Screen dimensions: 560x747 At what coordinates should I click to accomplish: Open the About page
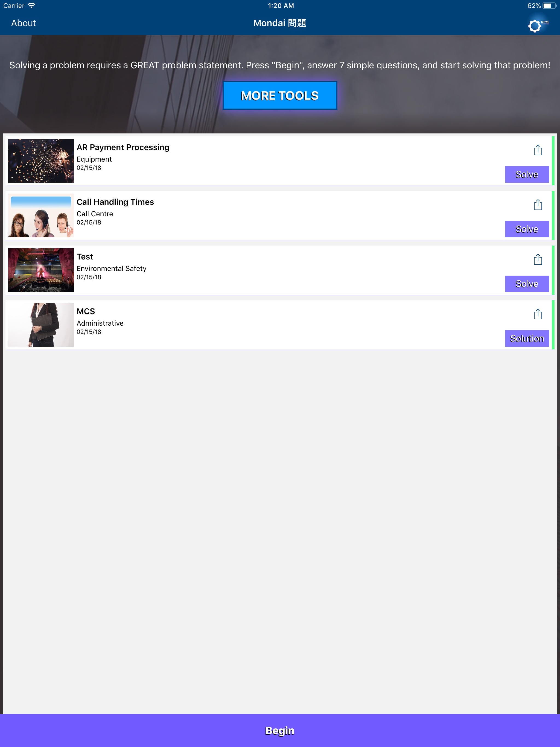(23, 23)
